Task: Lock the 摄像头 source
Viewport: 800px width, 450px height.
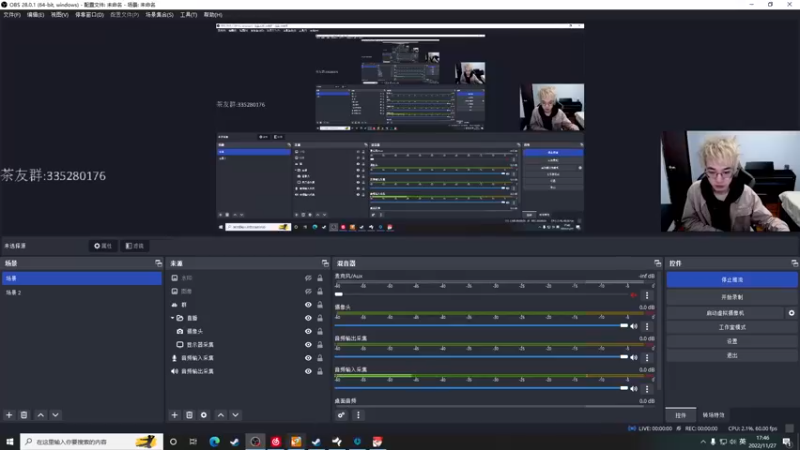Action: (x=320, y=331)
